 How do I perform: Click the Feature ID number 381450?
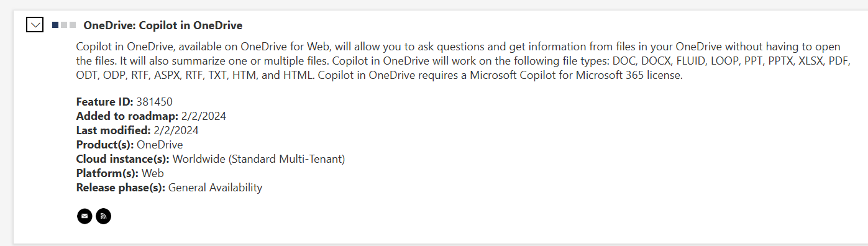(x=154, y=102)
